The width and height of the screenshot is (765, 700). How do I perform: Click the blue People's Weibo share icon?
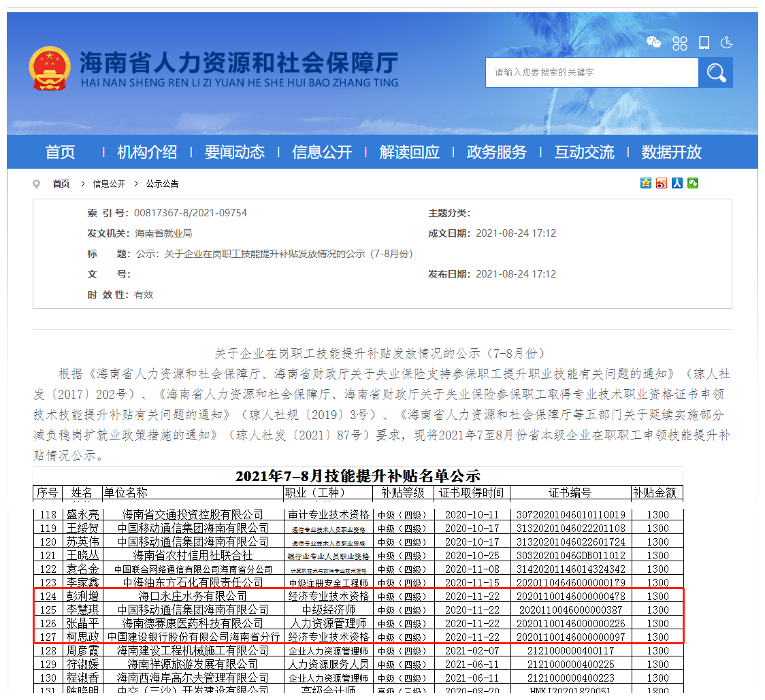(677, 182)
